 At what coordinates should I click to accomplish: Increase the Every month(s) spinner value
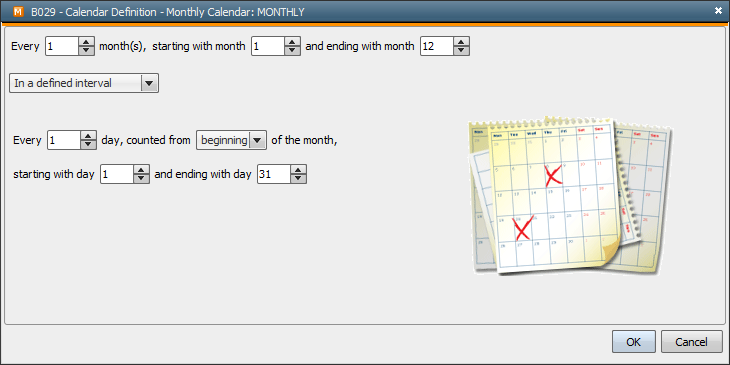coord(86,42)
